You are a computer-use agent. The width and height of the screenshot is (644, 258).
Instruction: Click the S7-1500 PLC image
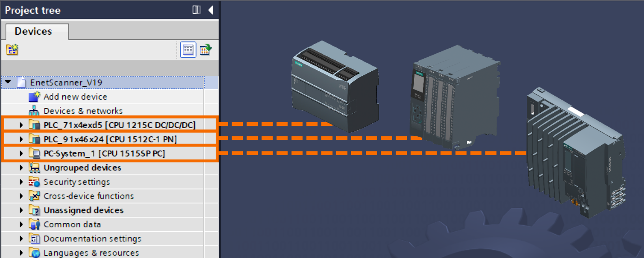point(455,97)
